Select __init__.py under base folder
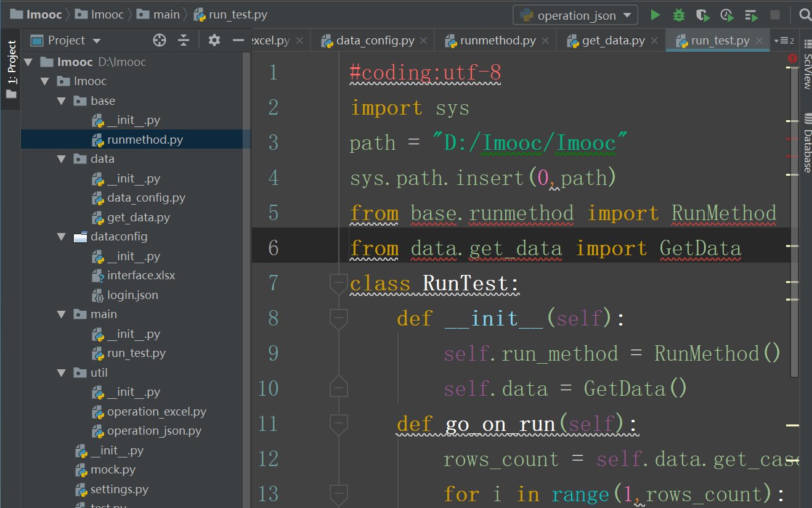Viewport: 812px width, 508px height. pyautogui.click(x=134, y=120)
